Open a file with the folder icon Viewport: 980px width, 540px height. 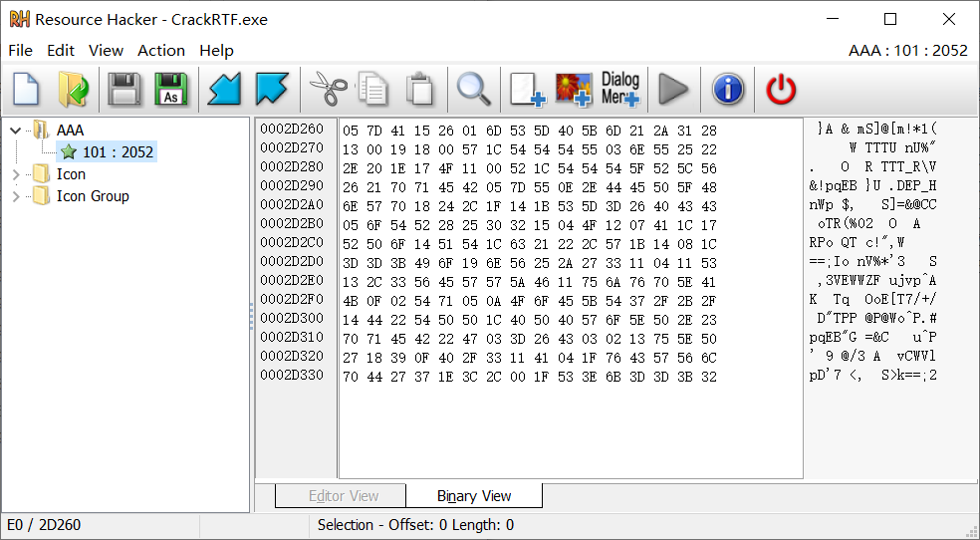[x=73, y=89]
